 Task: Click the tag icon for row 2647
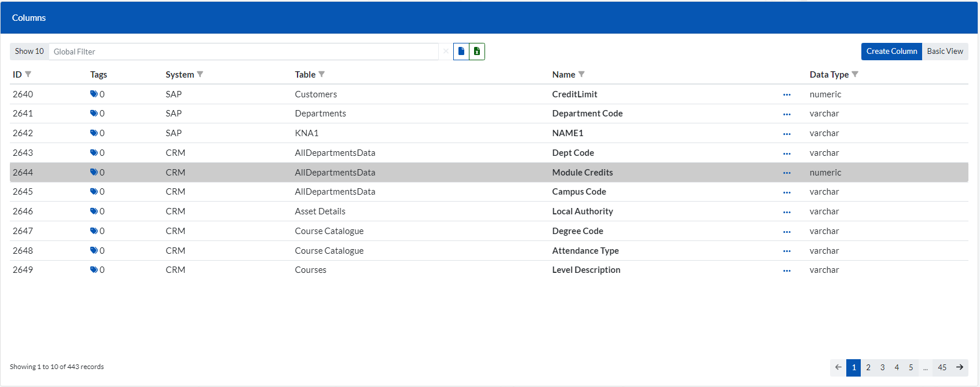point(94,231)
